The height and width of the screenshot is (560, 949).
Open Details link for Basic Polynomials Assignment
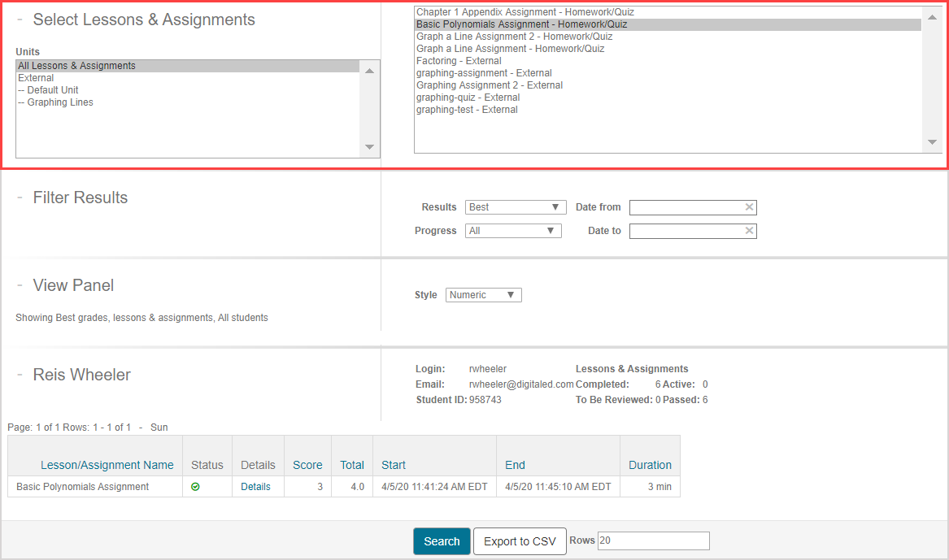[255, 487]
